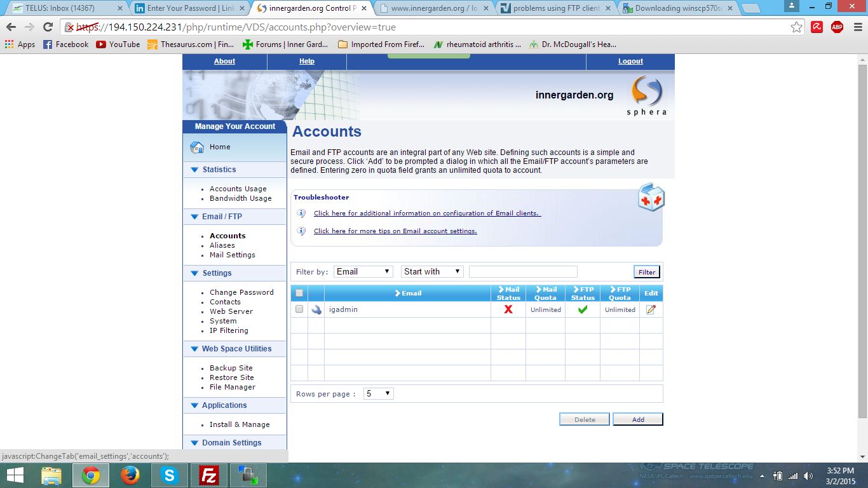Image resolution: width=868 pixels, height=488 pixels.
Task: Switch to the Downloading winscp tab
Action: (x=676, y=9)
